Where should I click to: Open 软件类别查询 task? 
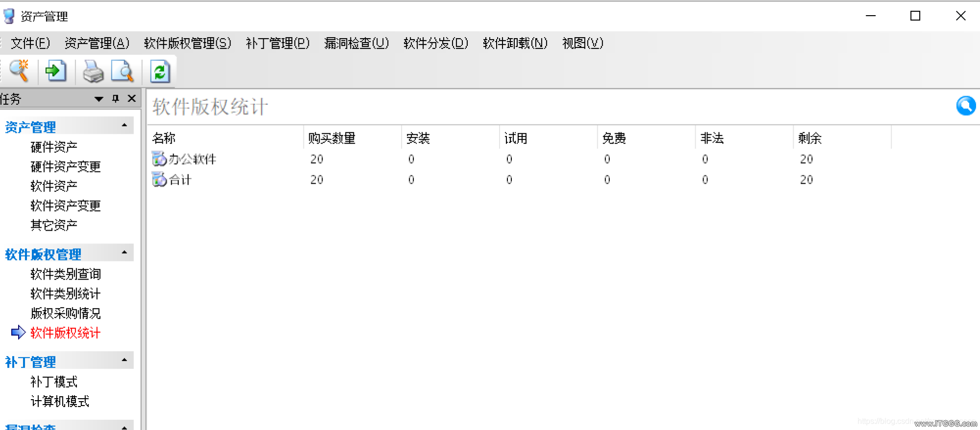click(x=66, y=274)
